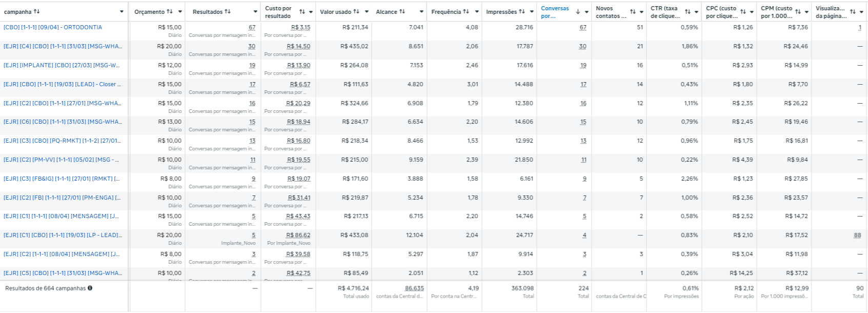Select total Impressões 363.098
The image size is (868, 313).
522,288
